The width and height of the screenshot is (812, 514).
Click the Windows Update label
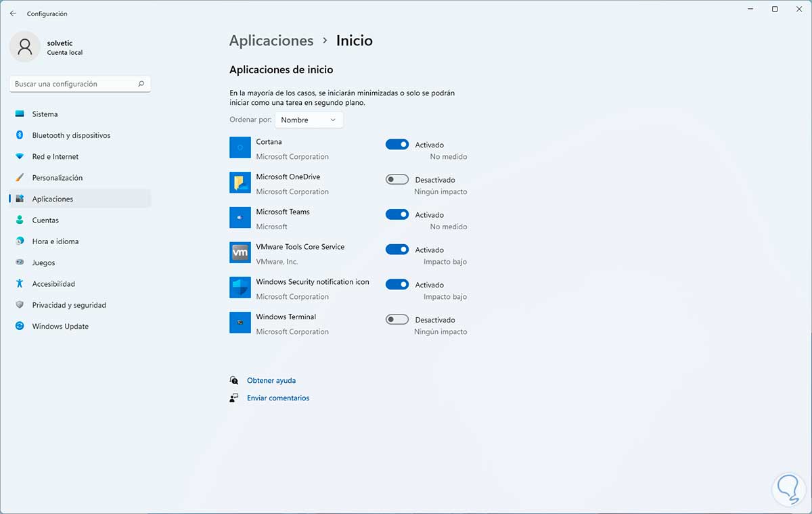(60, 326)
